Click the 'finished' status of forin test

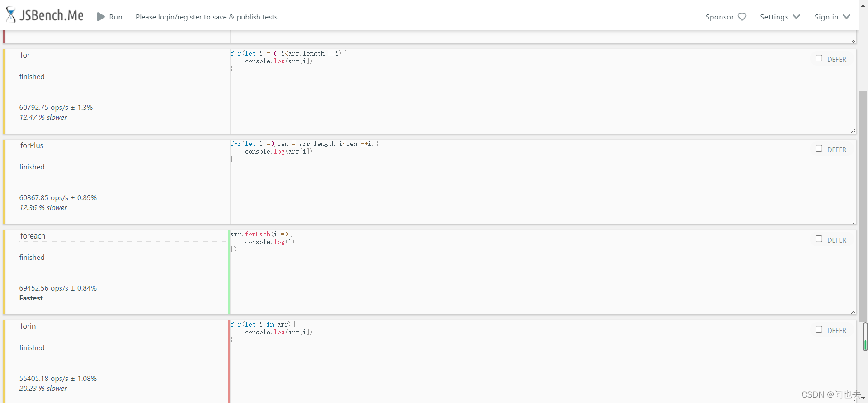[32, 348]
